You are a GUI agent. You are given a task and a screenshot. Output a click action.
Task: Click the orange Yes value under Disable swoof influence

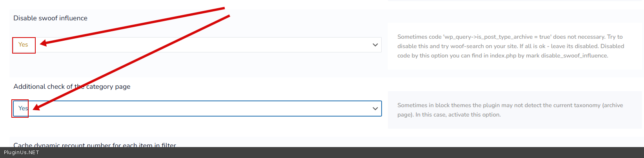[23, 45]
